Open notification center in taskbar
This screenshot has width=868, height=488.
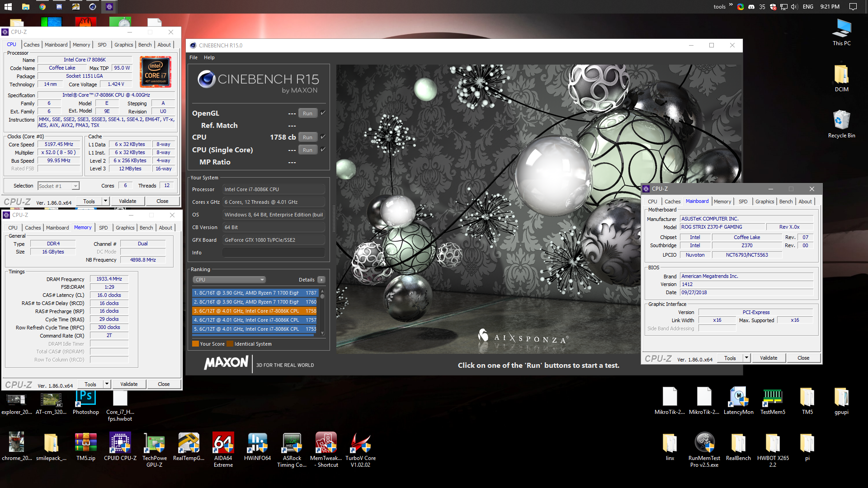coord(853,7)
